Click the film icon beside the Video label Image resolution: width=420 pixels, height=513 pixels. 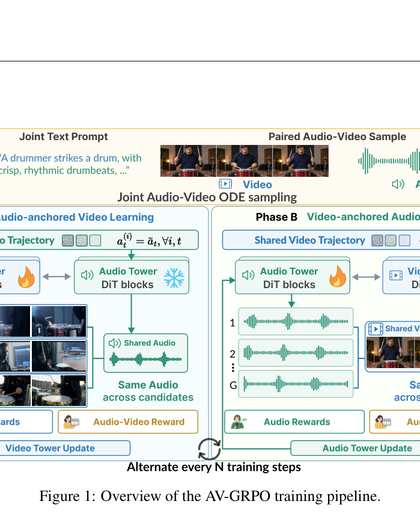pyautogui.click(x=225, y=184)
